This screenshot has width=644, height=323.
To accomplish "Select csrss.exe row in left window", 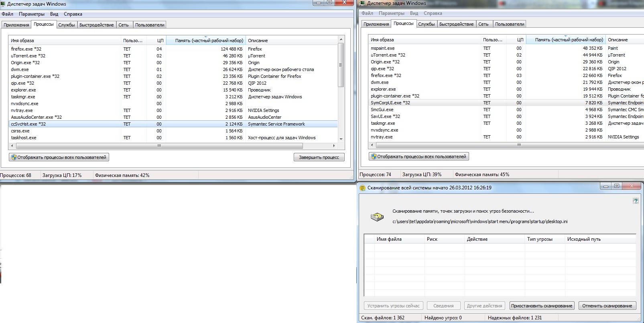I will pos(173,131).
